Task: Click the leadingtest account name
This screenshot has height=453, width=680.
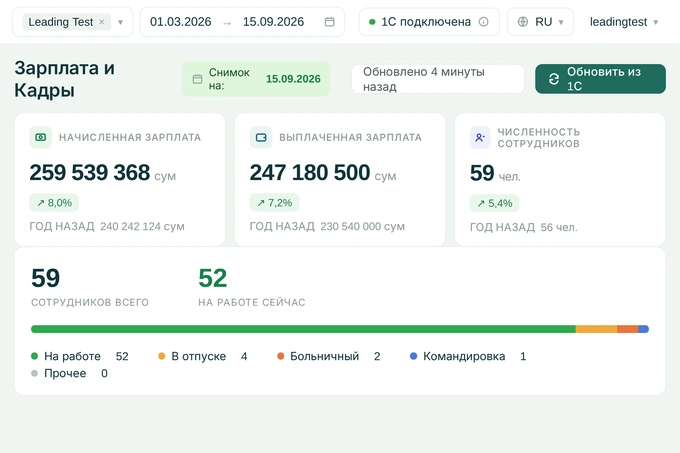Action: click(x=618, y=22)
